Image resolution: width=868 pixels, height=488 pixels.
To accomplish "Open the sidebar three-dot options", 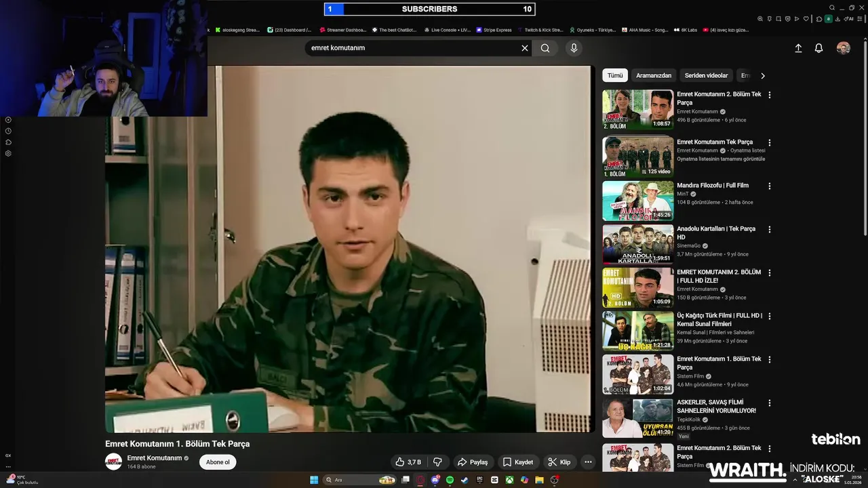I will [x=8, y=466].
